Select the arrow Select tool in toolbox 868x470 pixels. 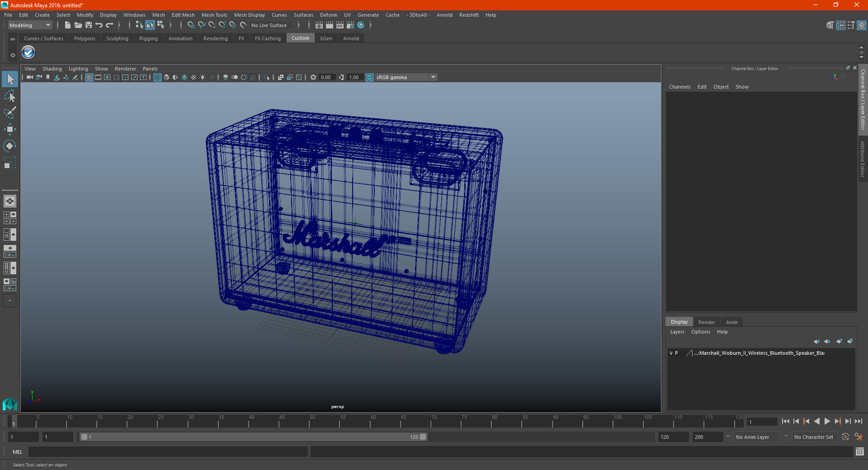click(x=10, y=79)
